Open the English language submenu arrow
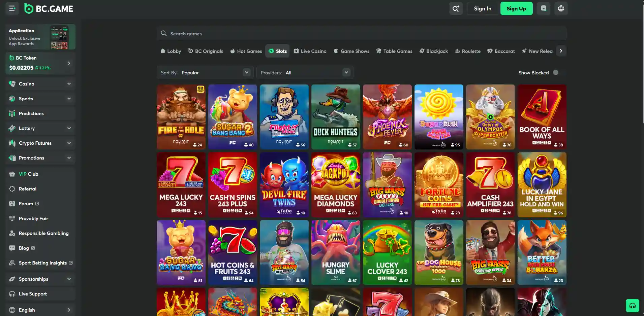 click(69, 310)
